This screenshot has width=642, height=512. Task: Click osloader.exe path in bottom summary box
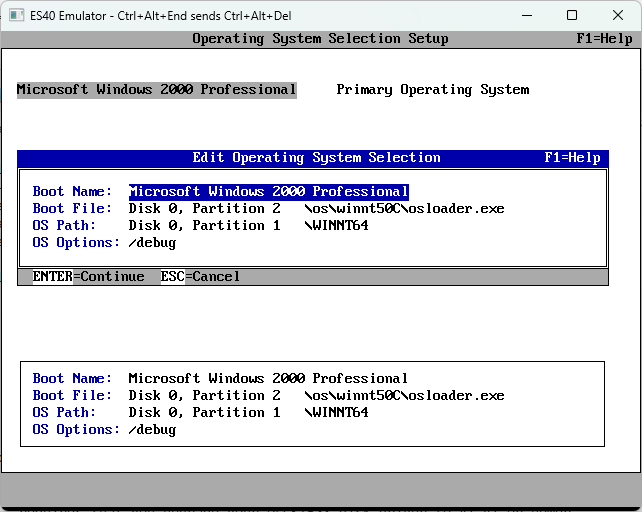[x=405, y=395]
